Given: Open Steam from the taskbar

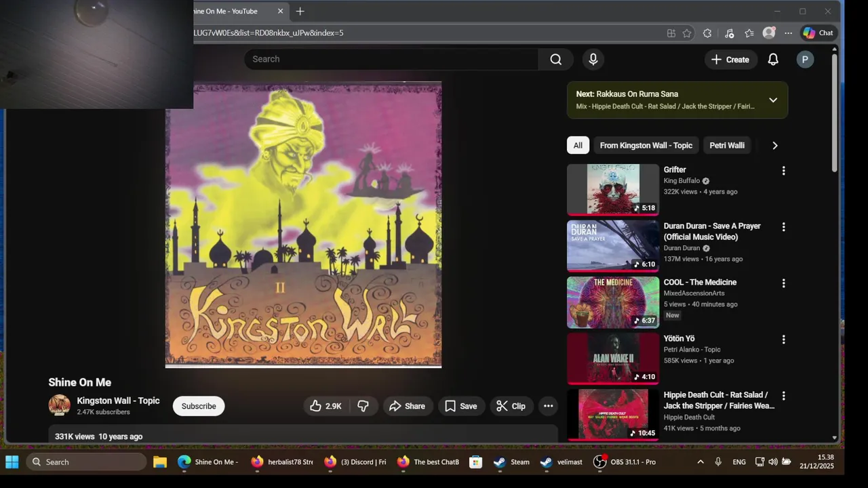Looking at the screenshot, I should click(x=512, y=462).
